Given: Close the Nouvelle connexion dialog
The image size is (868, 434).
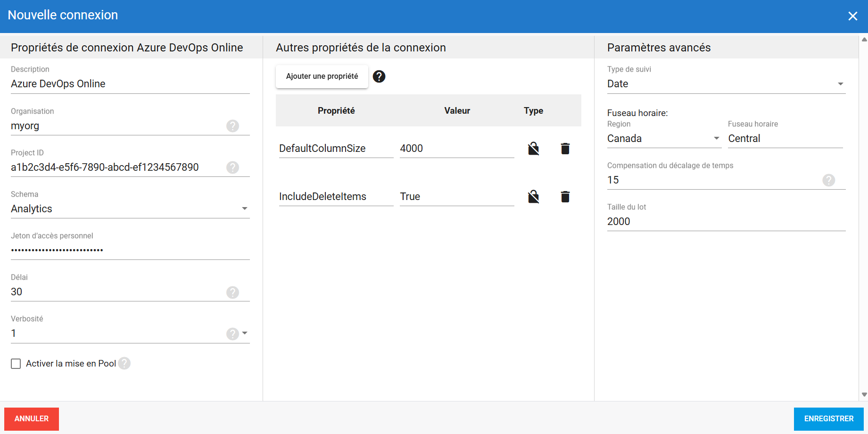Looking at the screenshot, I should pos(852,16).
